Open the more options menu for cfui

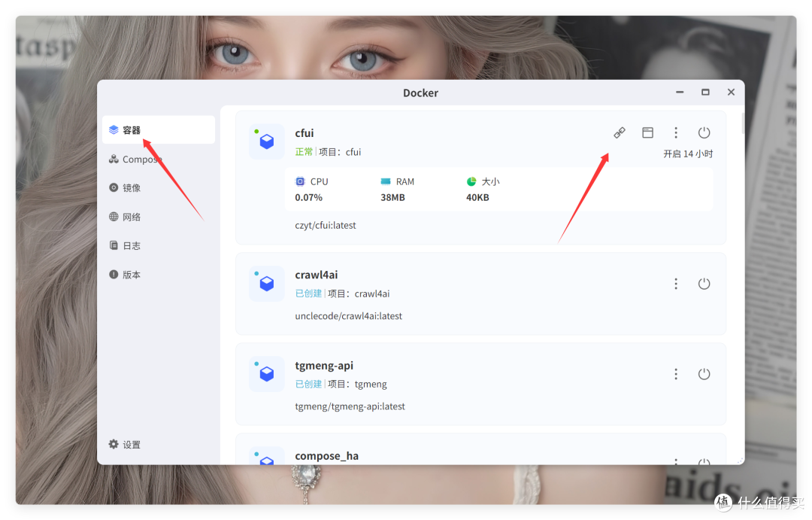[676, 132]
